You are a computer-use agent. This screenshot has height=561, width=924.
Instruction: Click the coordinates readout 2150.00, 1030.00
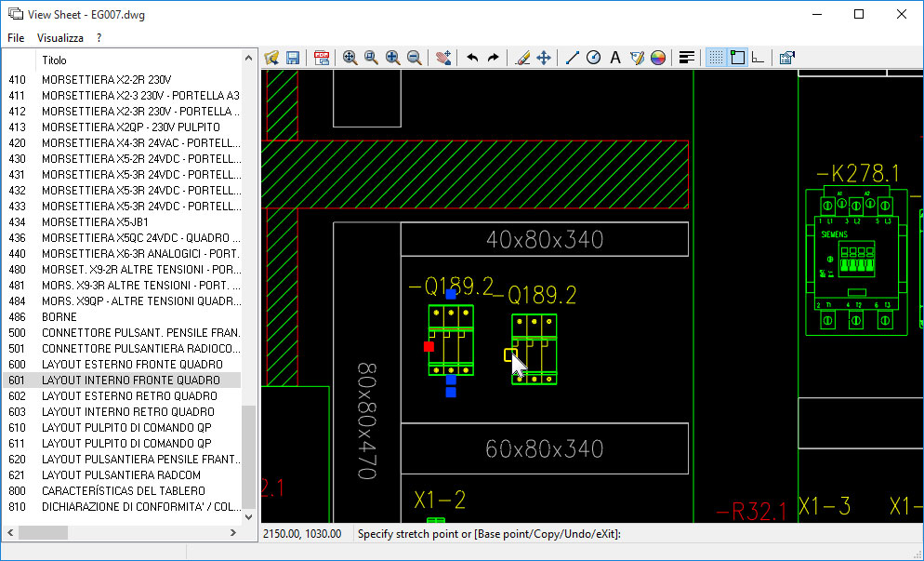[x=302, y=534]
